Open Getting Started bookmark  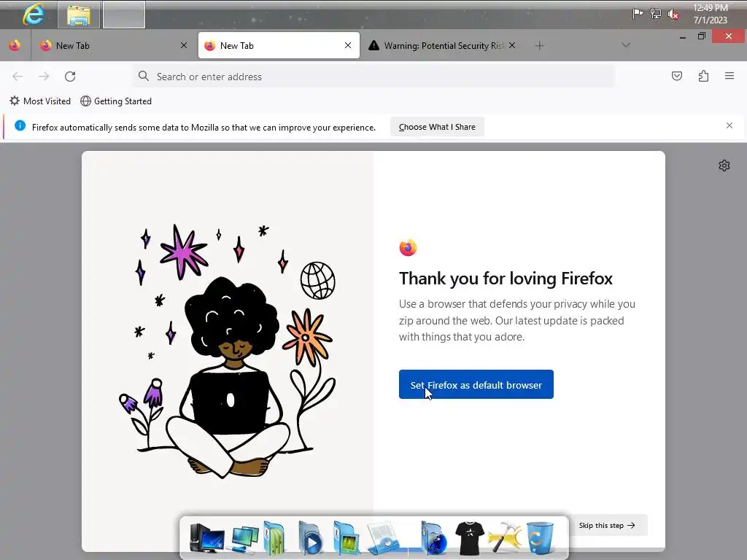pyautogui.click(x=116, y=101)
